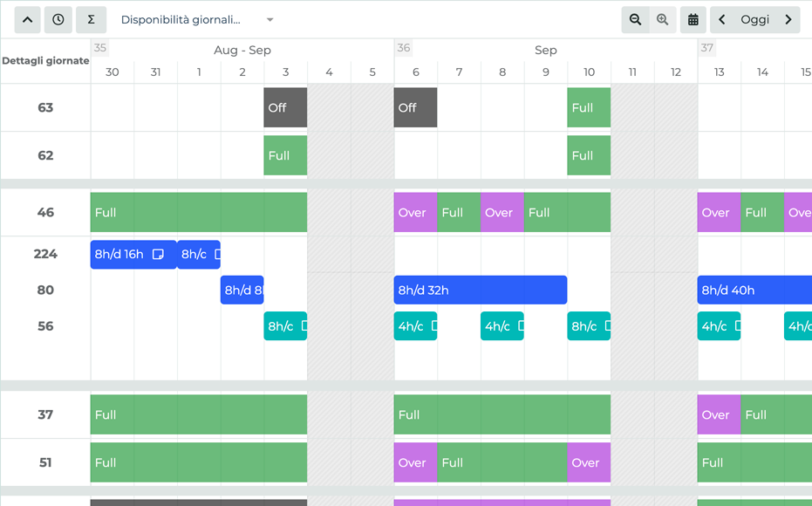Zoom in the timeline with the magnifier-plus icon
This screenshot has height=506, width=812.
coord(663,19)
